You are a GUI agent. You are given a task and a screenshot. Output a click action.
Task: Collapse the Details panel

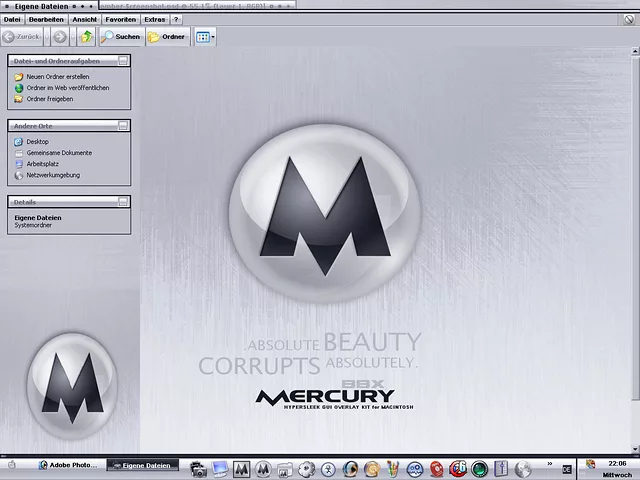[122, 202]
